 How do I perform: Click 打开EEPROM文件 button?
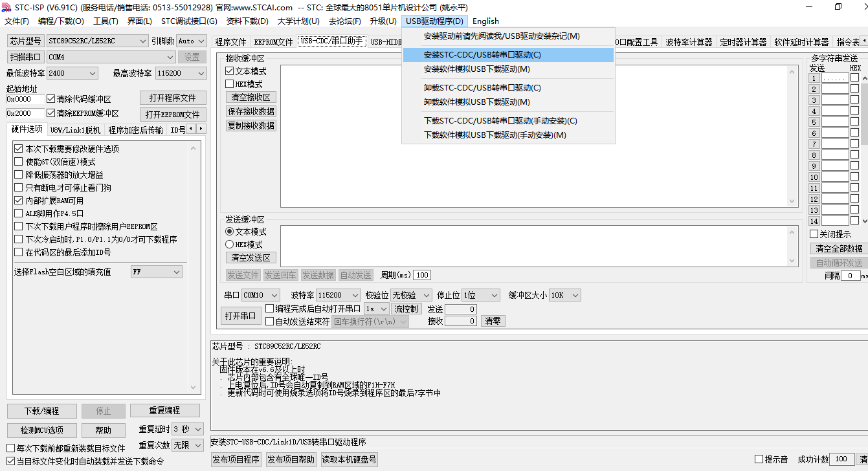(x=173, y=115)
